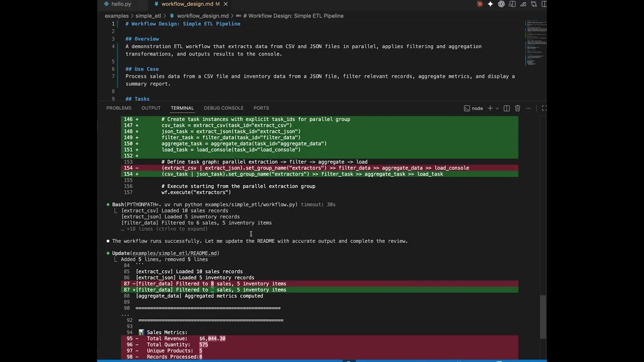The height and width of the screenshot is (362, 644).
Task: Click the 'timeout: 30s' text
Action: point(318,205)
